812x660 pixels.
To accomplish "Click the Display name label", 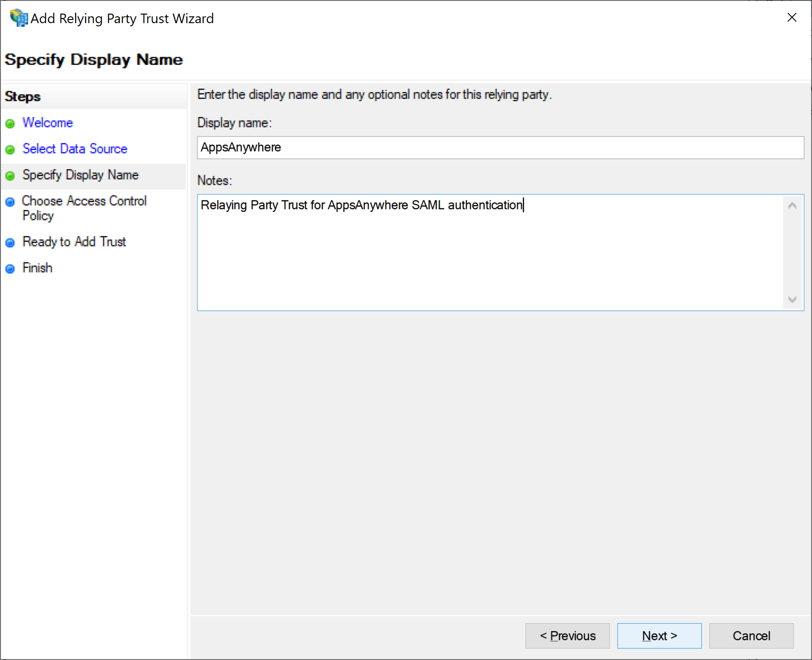I will point(234,123).
